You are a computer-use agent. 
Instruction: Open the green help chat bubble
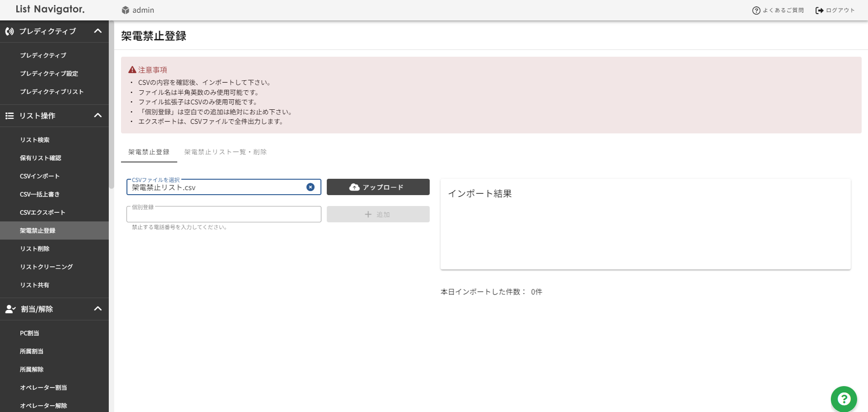tap(844, 399)
